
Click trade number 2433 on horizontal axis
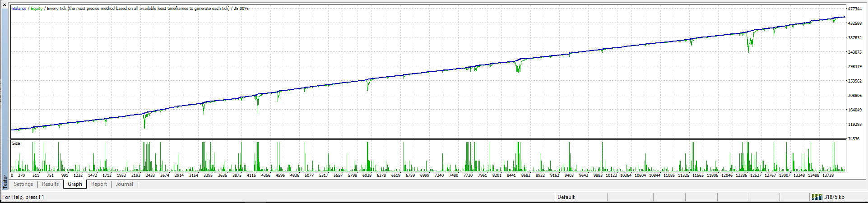pos(150,175)
